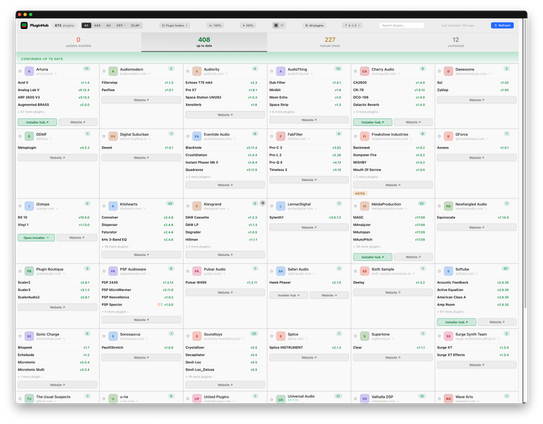
Task: Open the Plugin folders dropdown
Action: click(x=175, y=25)
